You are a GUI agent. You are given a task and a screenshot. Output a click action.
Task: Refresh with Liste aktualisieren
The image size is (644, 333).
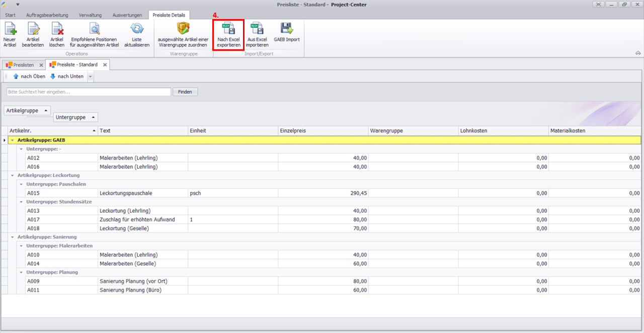(x=137, y=34)
